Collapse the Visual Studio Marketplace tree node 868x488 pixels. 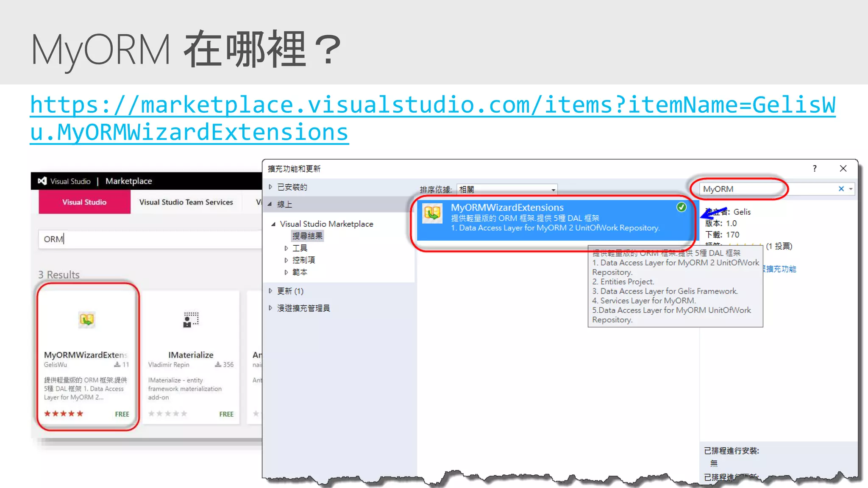click(273, 224)
